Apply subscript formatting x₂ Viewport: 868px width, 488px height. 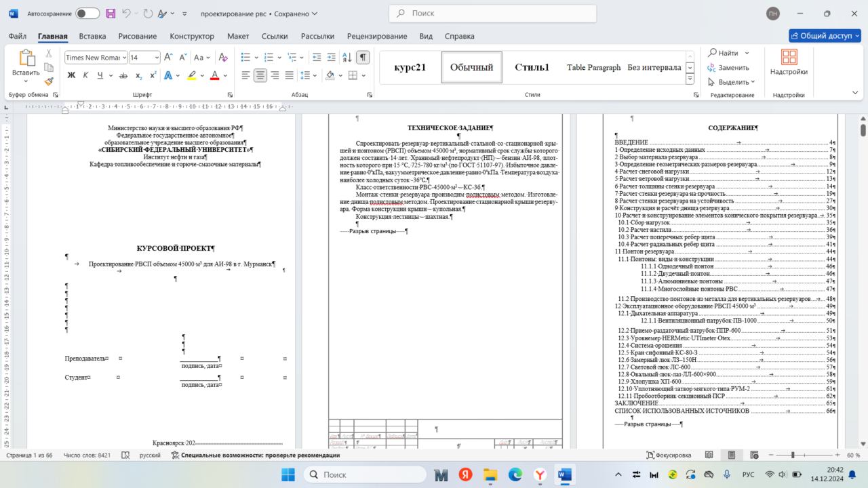pyautogui.click(x=138, y=76)
